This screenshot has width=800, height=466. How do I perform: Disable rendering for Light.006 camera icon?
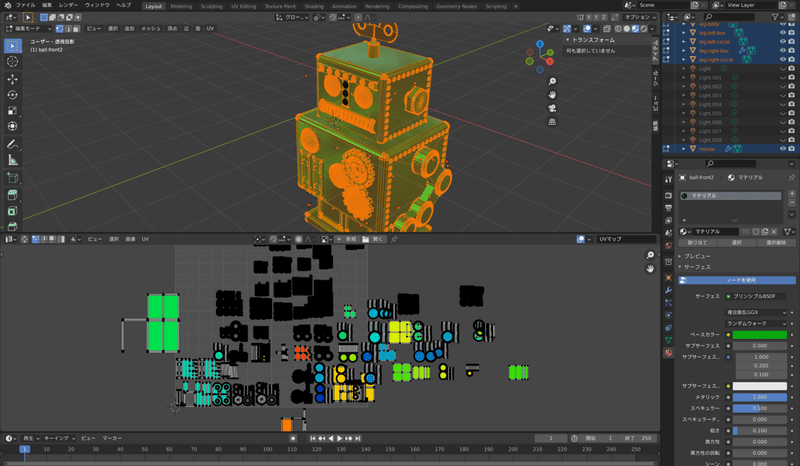[791, 122]
